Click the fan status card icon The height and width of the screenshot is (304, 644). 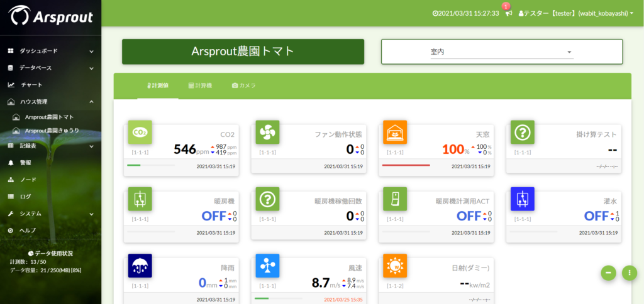click(267, 132)
